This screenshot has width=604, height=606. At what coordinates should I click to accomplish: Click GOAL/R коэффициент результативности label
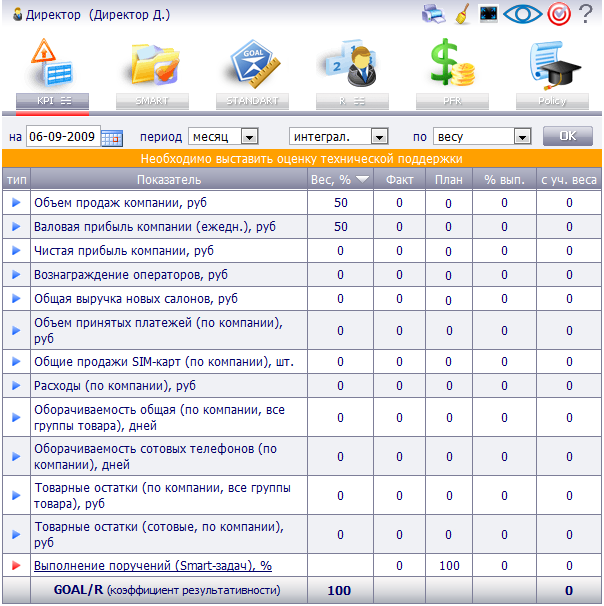(x=167, y=590)
